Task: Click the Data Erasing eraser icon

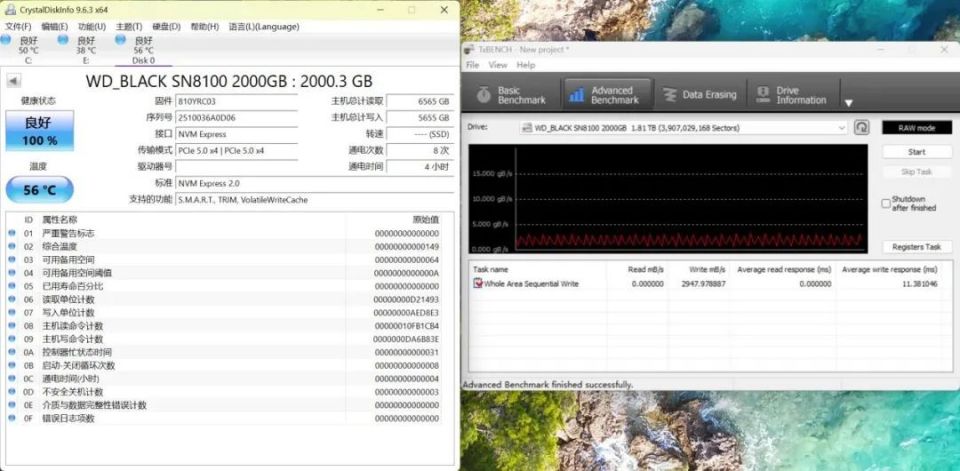Action: (x=670, y=95)
